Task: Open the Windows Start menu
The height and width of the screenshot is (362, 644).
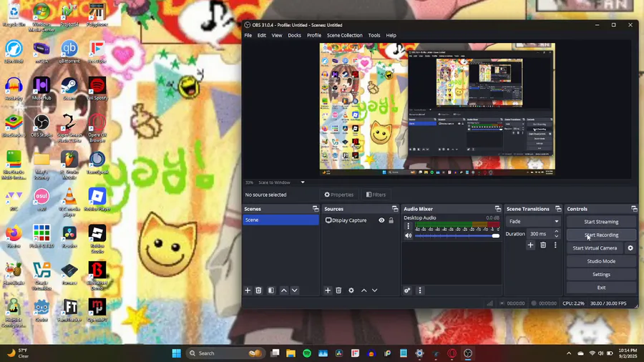Action: click(176, 353)
